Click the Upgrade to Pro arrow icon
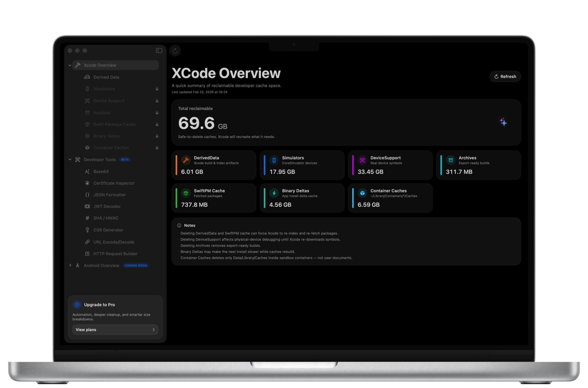 [x=77, y=305]
